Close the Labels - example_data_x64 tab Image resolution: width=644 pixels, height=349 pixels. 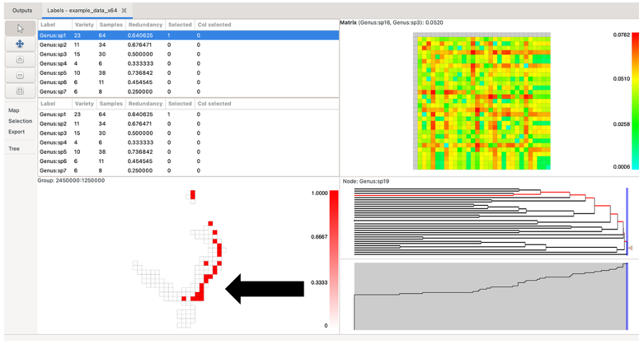point(124,11)
